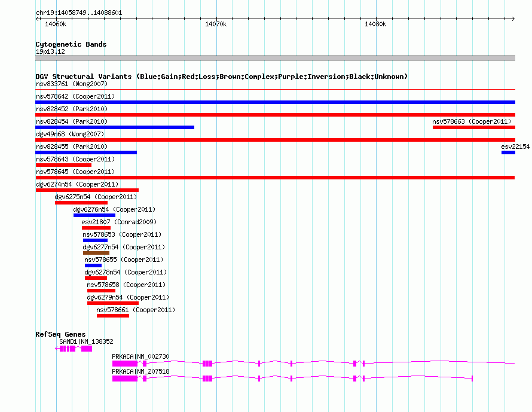Click the ruler's left arrow end

pyautogui.click(x=37, y=19)
